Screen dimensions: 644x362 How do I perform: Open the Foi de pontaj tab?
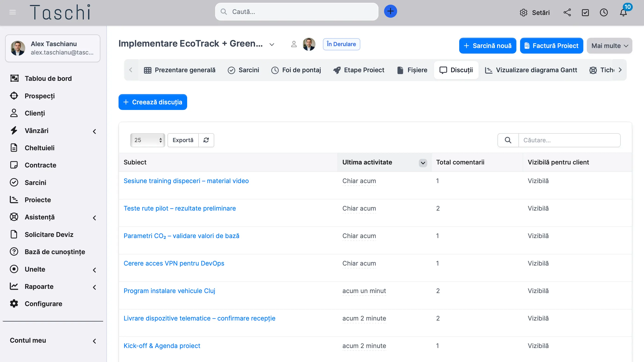coord(296,70)
